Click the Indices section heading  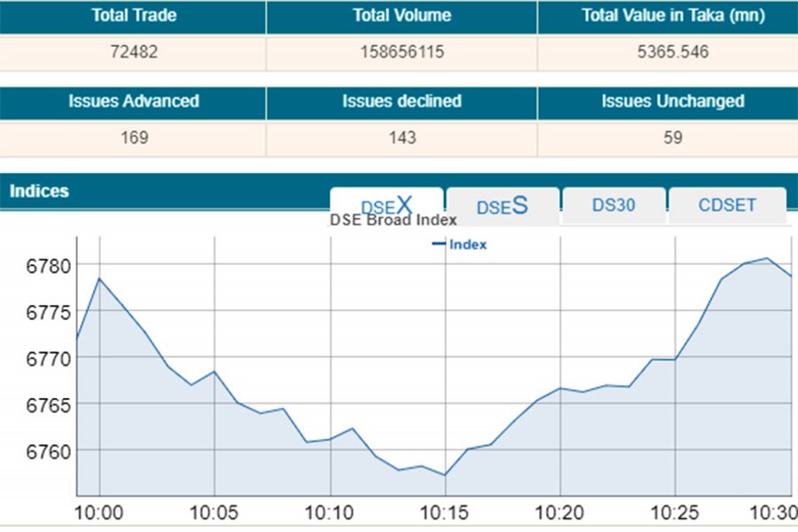click(39, 191)
